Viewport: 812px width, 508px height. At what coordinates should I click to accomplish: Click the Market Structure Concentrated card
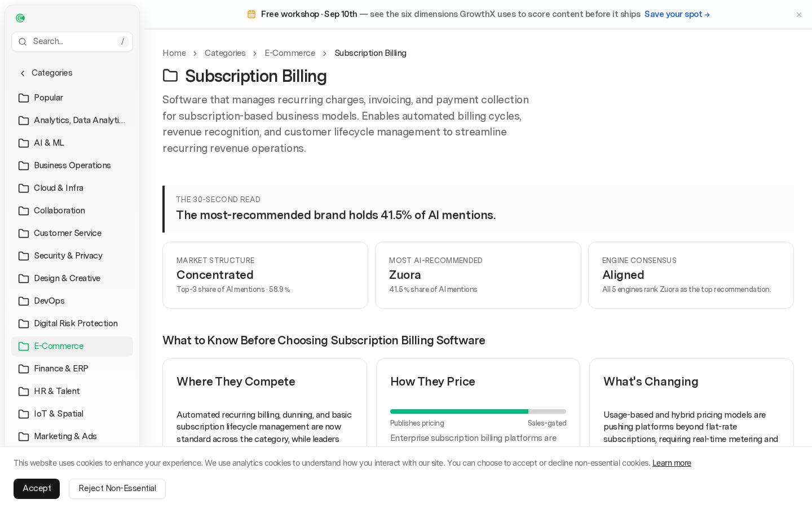pyautogui.click(x=265, y=275)
